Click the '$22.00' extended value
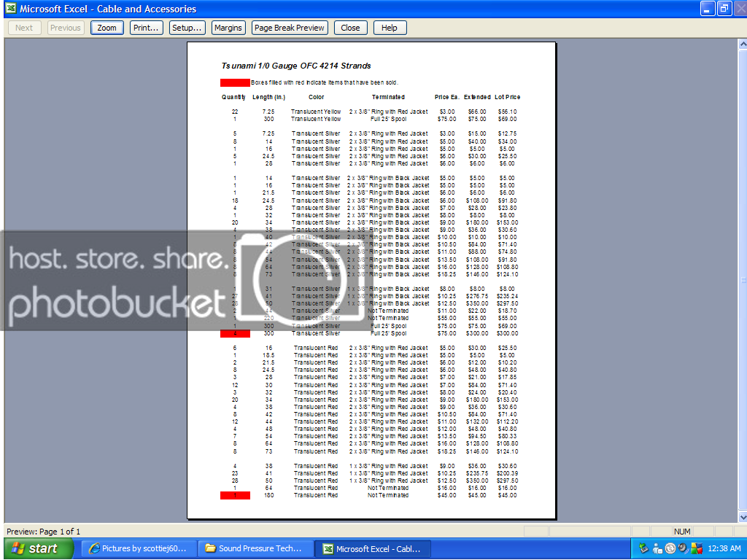 click(x=477, y=311)
